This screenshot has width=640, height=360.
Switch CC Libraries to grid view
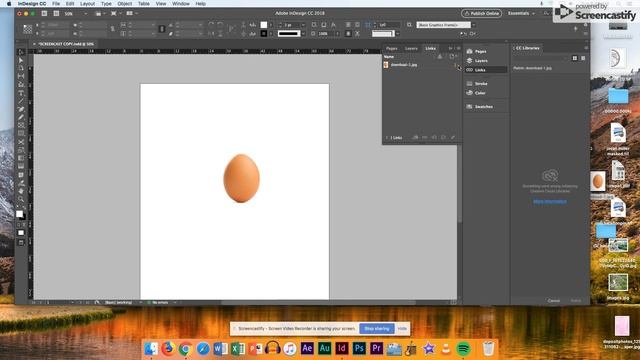[575, 58]
